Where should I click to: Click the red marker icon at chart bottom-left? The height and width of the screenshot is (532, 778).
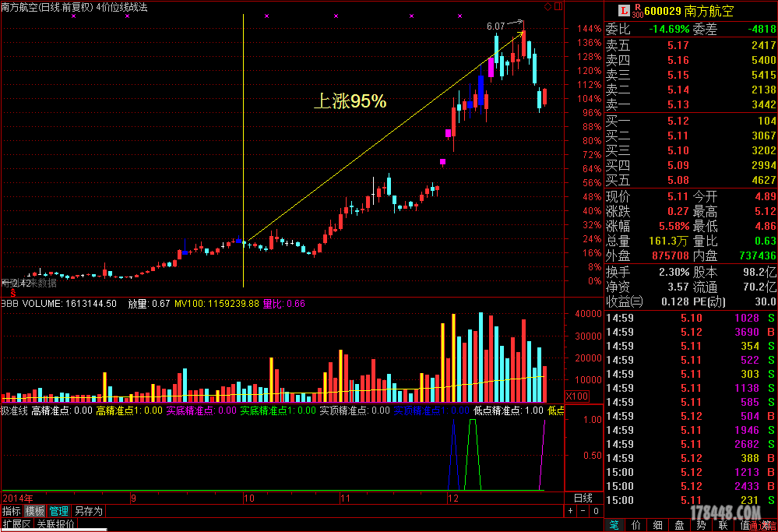(12, 292)
